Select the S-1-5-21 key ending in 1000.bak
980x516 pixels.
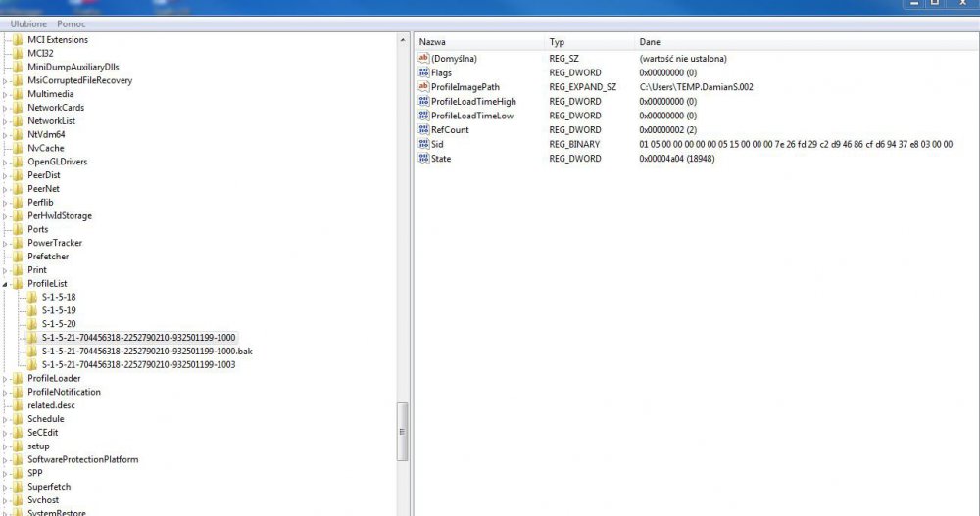[139, 351]
